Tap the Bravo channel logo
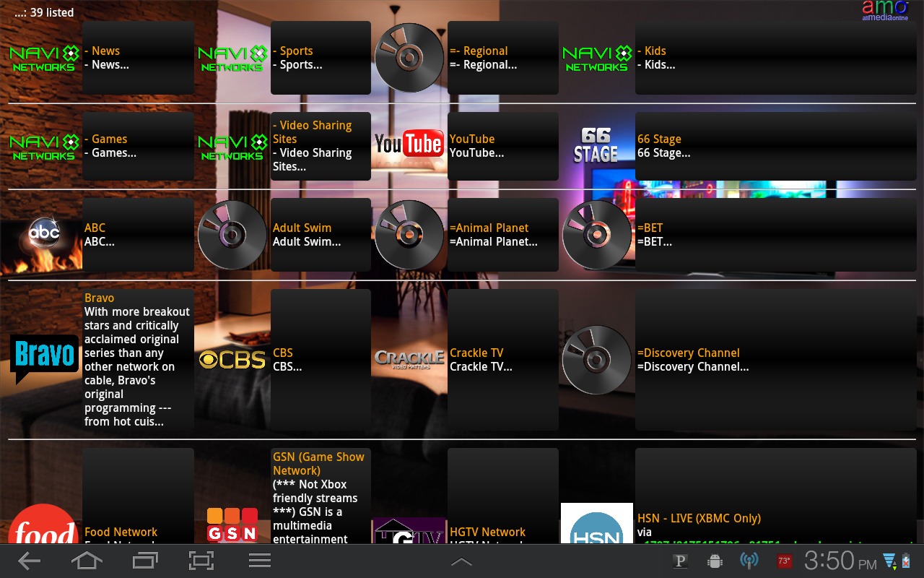 (x=44, y=357)
